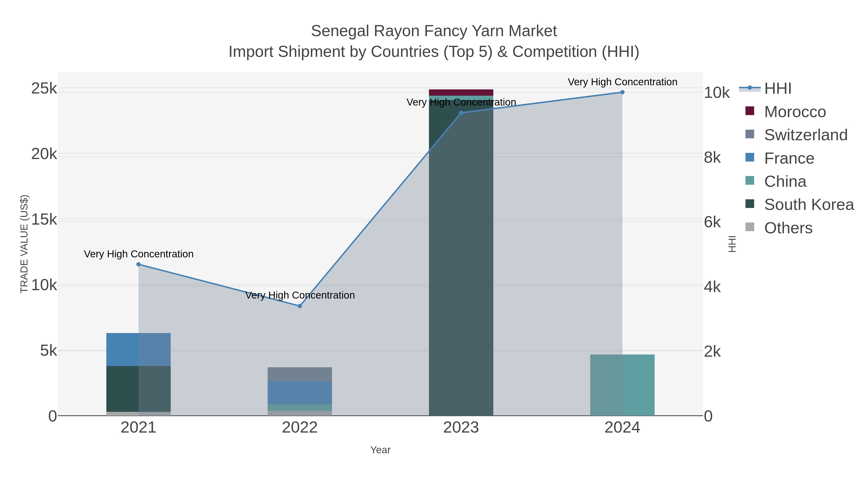This screenshot has height=488, width=868.
Task: Click the 'Very High Concentration' label above 2021
Action: click(x=139, y=254)
